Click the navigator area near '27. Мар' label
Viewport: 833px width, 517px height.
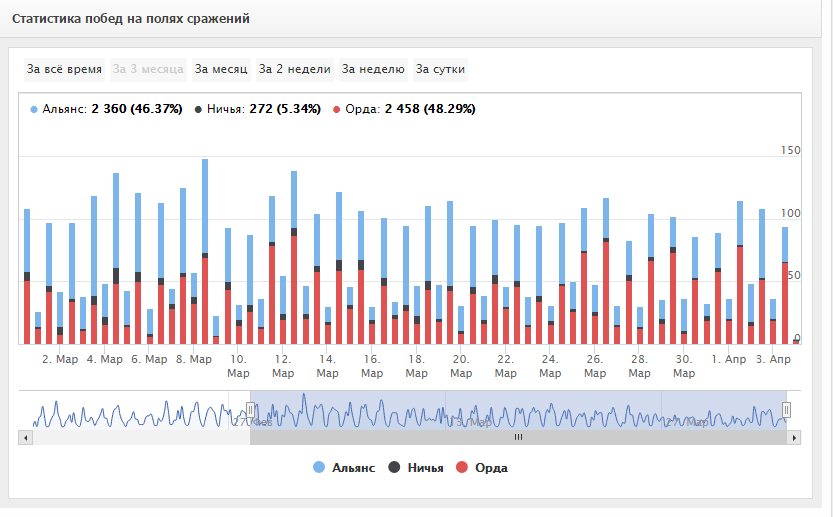pyautogui.click(x=686, y=422)
